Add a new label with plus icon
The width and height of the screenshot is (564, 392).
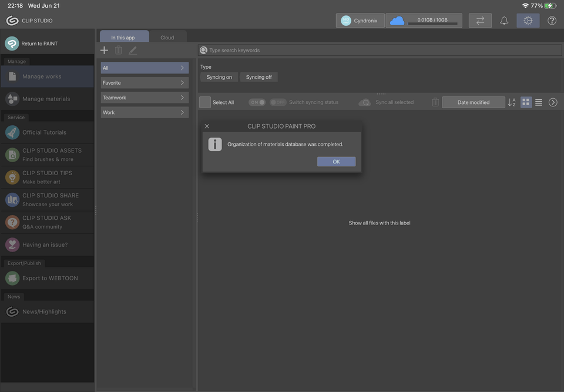pos(104,50)
